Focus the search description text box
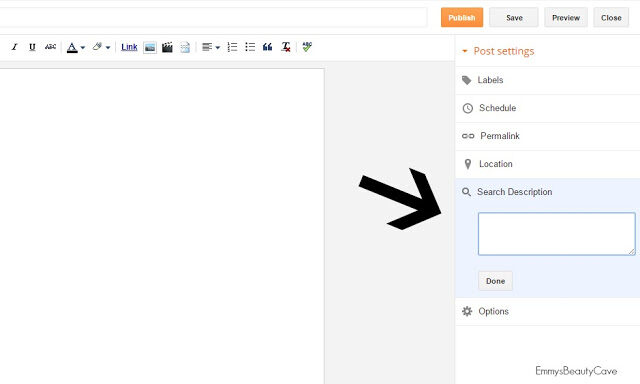Viewport: 640px width, 384px height. pos(557,234)
